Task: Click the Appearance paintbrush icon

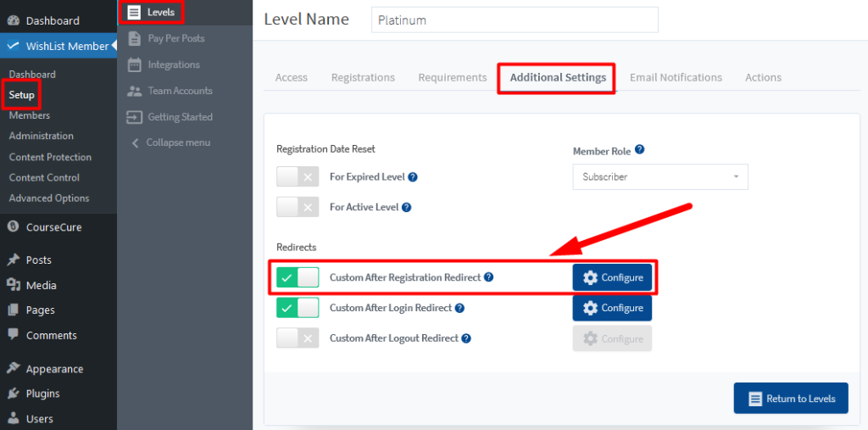Action: [14, 368]
